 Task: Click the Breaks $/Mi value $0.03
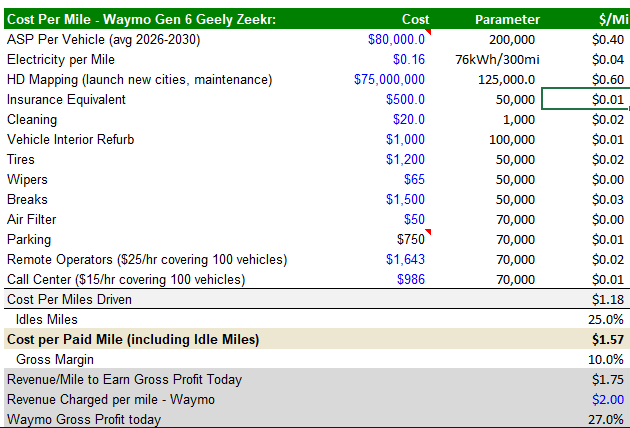point(608,199)
